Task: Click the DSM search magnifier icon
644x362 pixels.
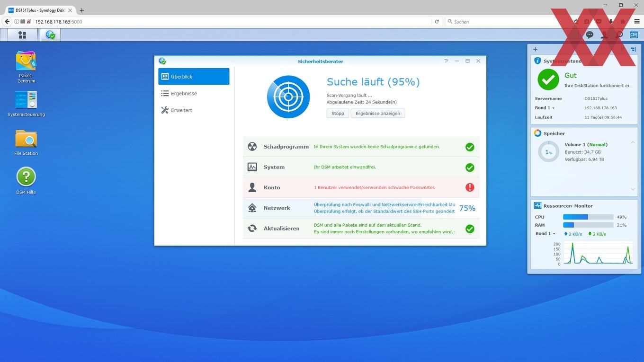Action: point(619,35)
